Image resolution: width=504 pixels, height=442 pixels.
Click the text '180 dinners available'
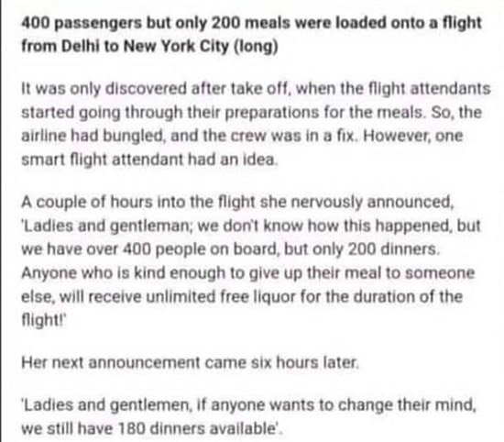[x=197, y=428]
